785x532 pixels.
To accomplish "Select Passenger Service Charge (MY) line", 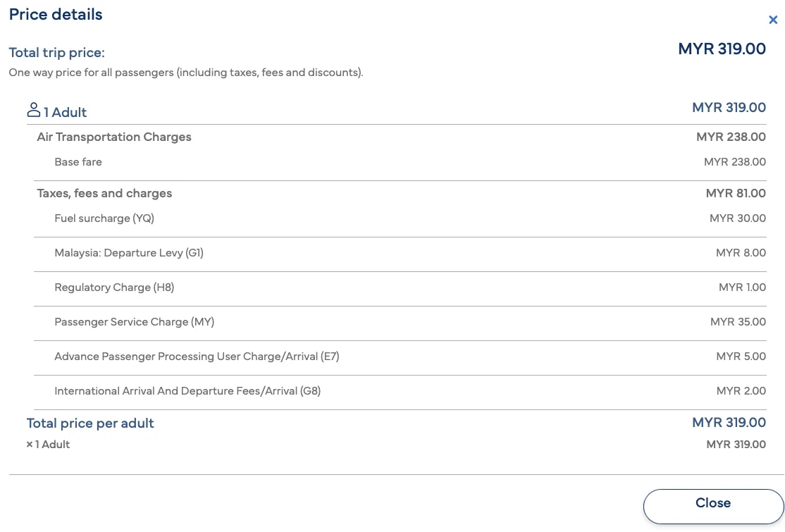I will click(400, 322).
